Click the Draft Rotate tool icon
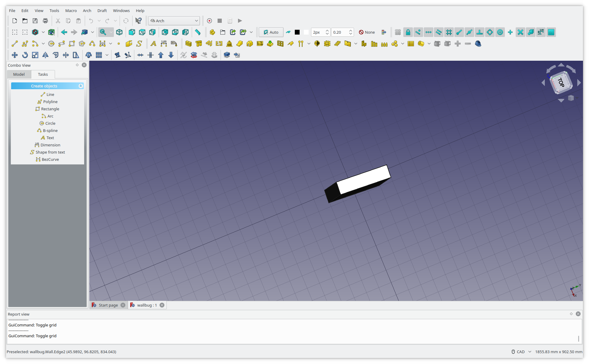589x364 pixels. tap(25, 55)
